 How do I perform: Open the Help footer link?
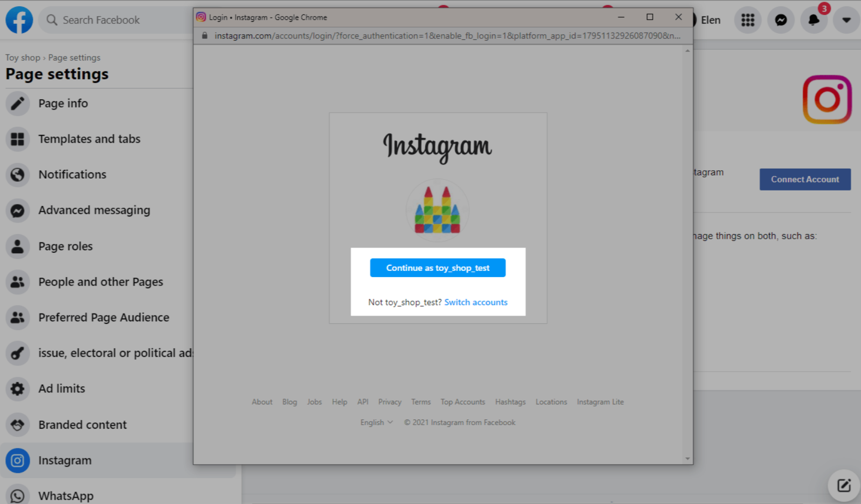(x=340, y=402)
